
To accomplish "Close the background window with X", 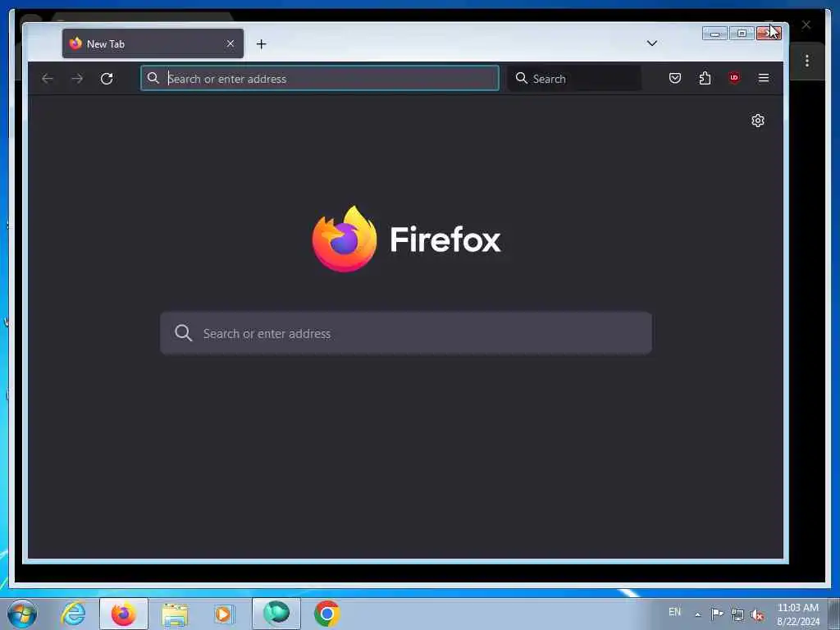I will coord(806,25).
